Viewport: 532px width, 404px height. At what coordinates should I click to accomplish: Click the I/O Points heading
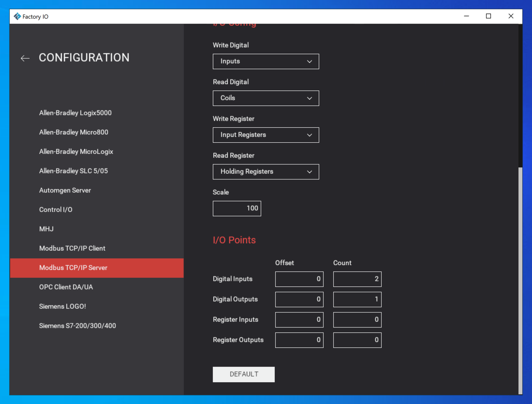coord(234,240)
